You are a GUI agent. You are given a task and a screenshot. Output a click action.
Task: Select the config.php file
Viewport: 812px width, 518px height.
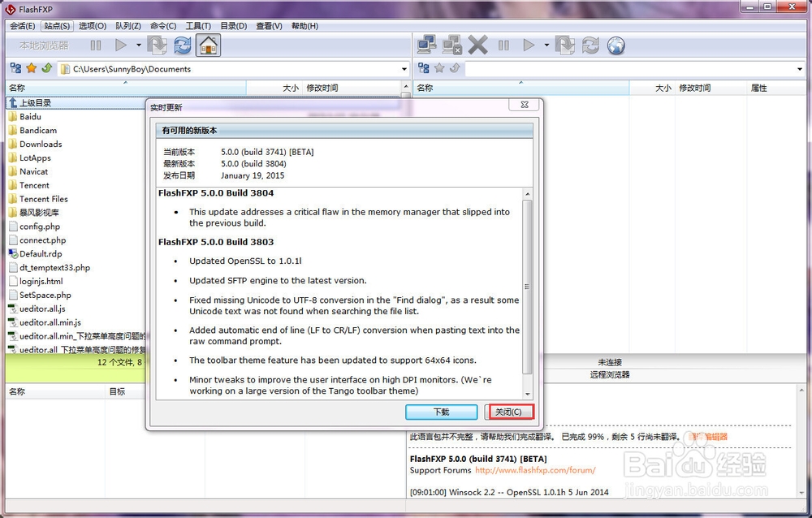point(39,227)
